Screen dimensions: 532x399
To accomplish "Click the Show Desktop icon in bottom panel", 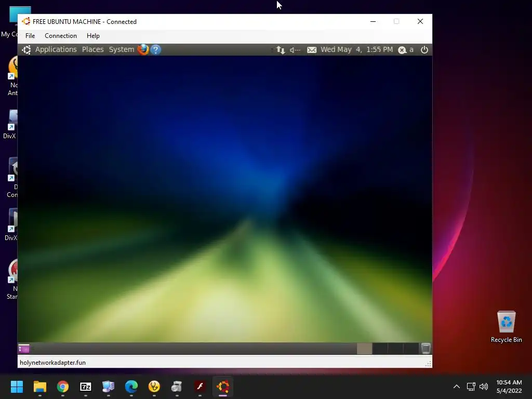I will click(24, 349).
